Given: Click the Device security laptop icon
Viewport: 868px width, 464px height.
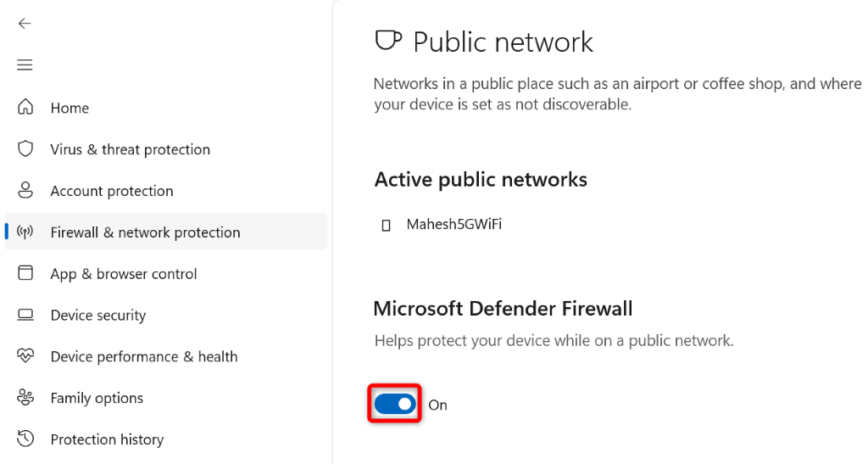Looking at the screenshot, I should pos(25,315).
